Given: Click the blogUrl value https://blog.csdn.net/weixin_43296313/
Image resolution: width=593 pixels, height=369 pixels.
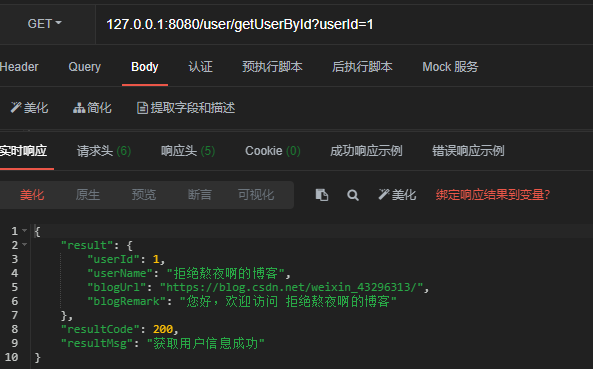Looking at the screenshot, I should click(x=291, y=287).
